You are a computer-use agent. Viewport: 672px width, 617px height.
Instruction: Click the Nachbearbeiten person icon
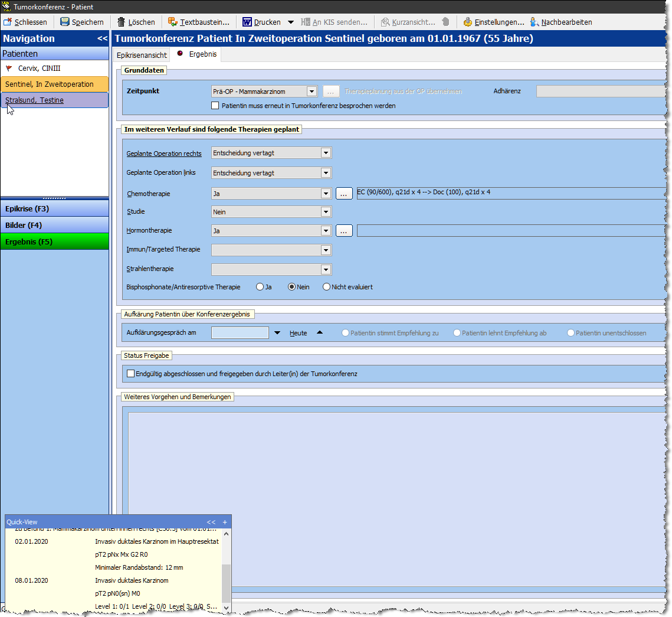[535, 22]
